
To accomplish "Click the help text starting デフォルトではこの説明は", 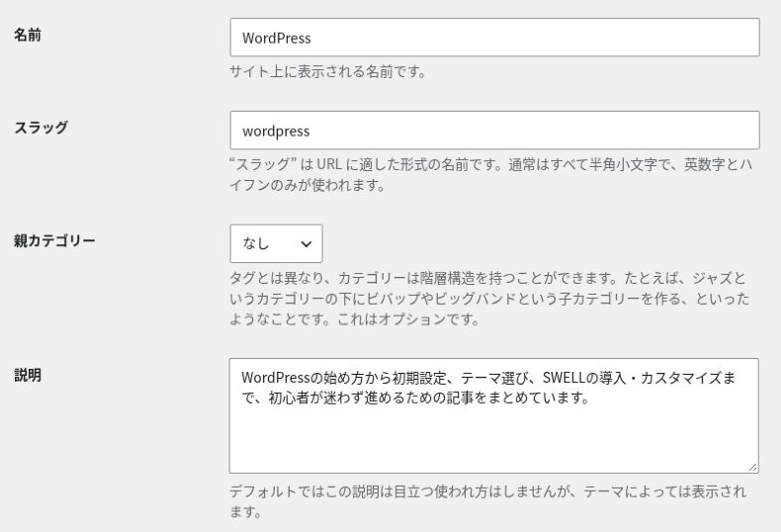I will (x=487, y=501).
